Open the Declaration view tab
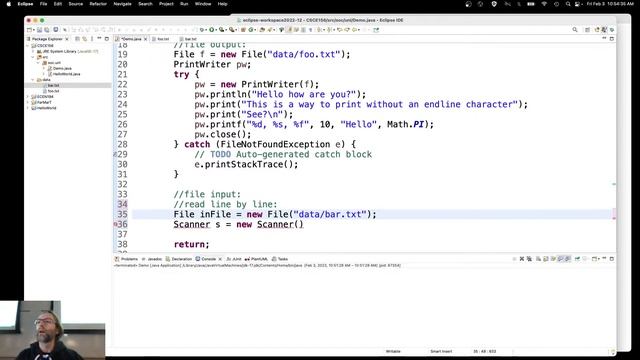This screenshot has width=640, height=360. pos(179,259)
